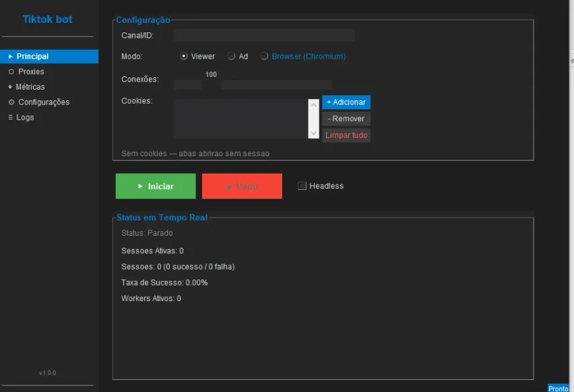Click the Taxa de Sucesso: 0.00% line

(x=164, y=283)
